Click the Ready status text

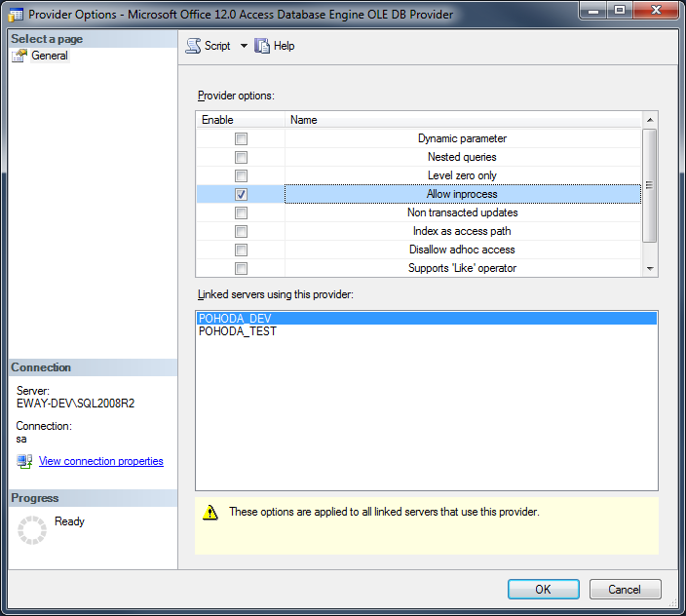pos(69,521)
